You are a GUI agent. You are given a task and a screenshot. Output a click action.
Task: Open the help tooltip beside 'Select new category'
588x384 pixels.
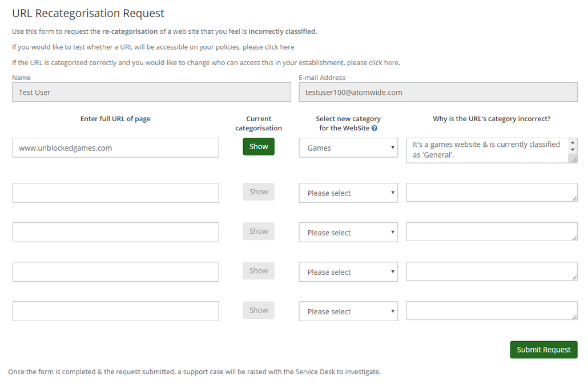373,128
